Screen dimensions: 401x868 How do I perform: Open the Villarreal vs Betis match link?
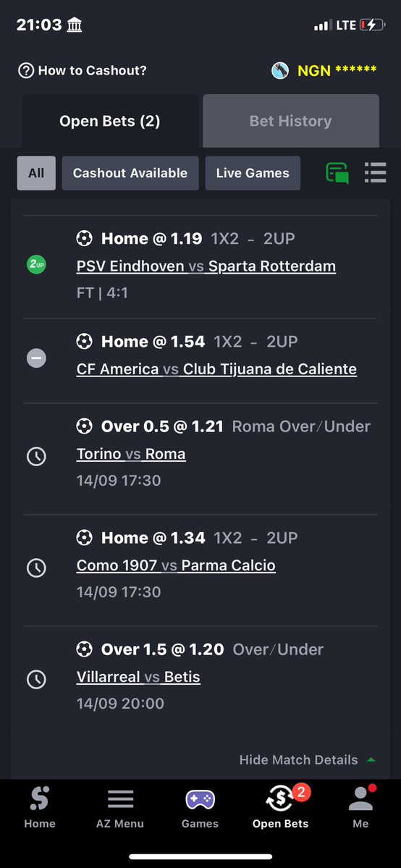pos(138,677)
